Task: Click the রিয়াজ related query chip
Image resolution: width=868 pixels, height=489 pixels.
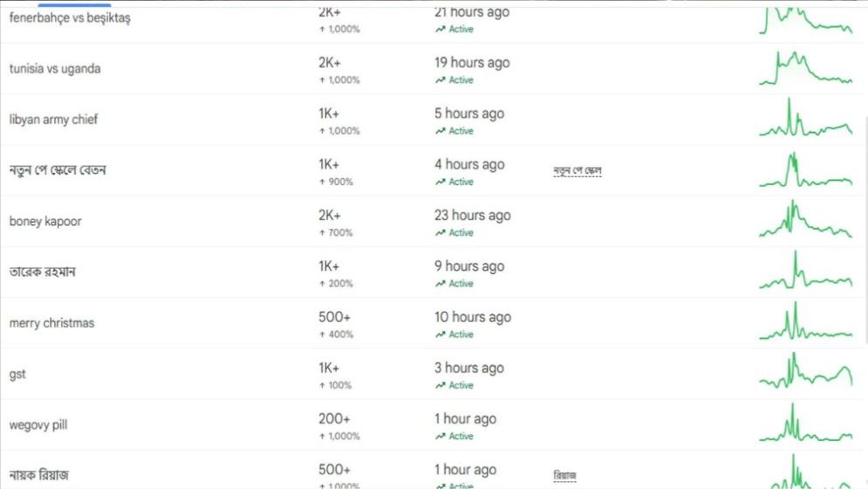Action: pos(564,476)
